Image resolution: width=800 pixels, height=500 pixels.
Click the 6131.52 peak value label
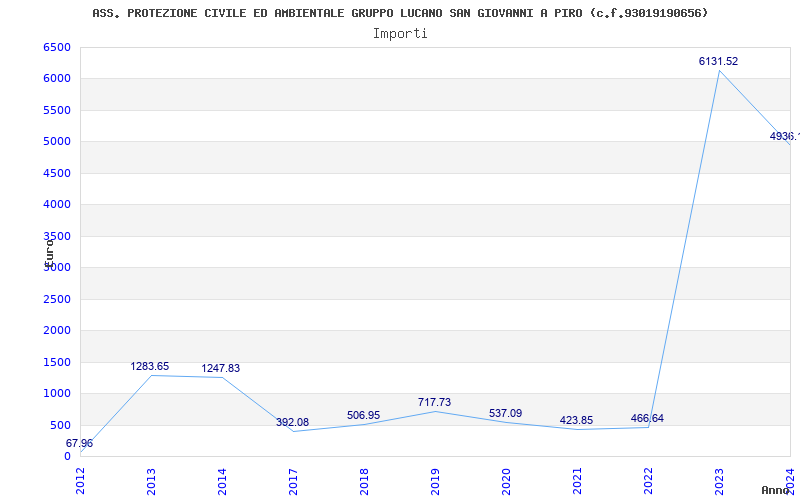pos(718,62)
